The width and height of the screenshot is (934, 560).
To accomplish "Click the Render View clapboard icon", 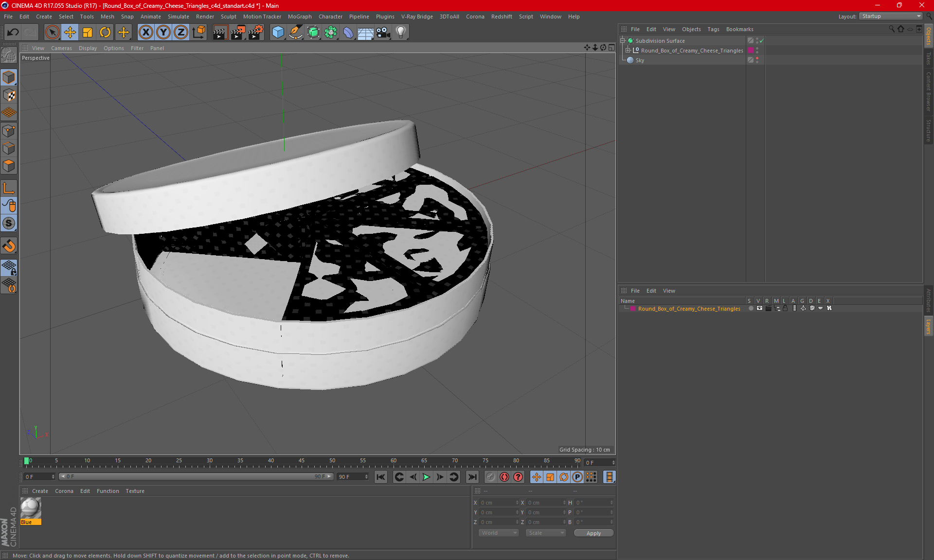I will [220, 33].
